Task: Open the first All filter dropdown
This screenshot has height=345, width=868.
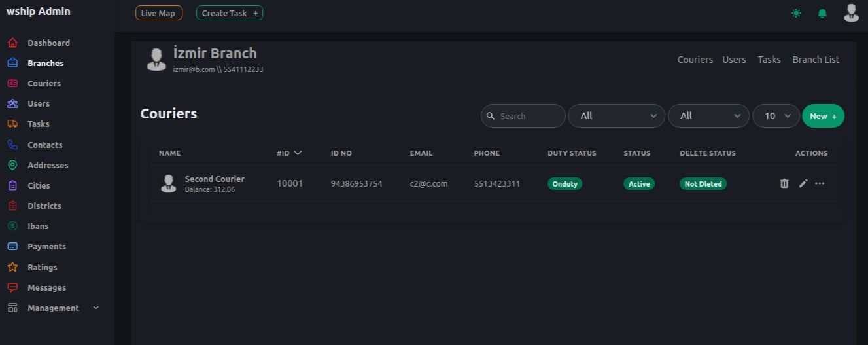Action: pos(616,116)
